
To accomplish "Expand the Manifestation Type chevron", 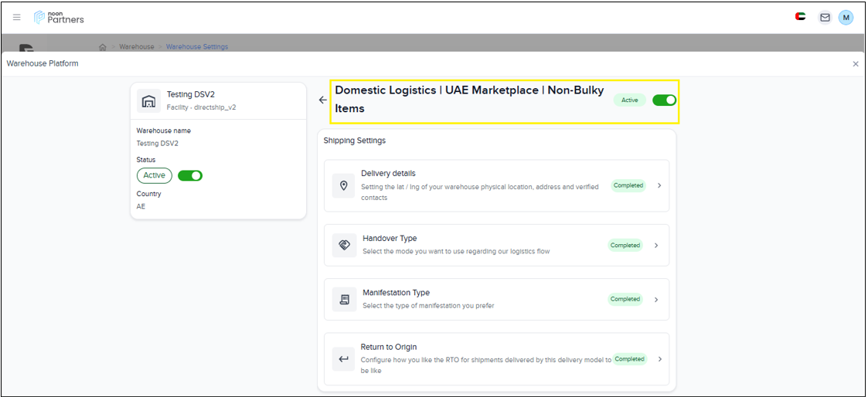I will [x=656, y=300].
